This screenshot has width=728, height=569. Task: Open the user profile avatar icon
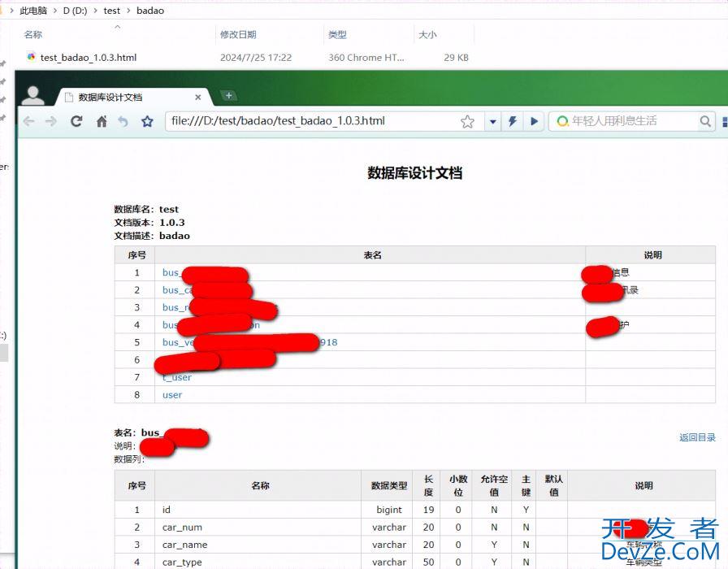tap(33, 95)
